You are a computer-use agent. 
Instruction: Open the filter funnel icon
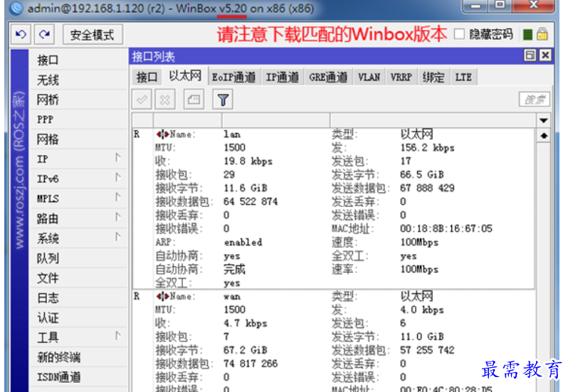(x=223, y=100)
